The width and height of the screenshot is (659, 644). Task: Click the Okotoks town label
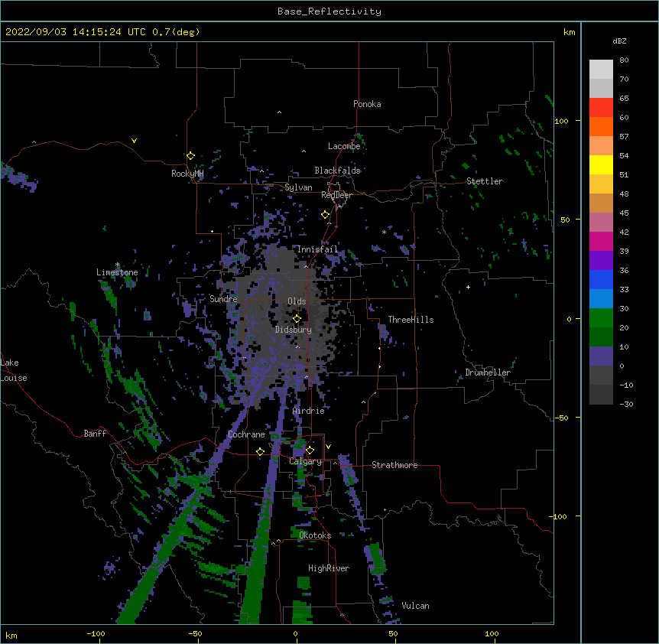coord(315,535)
